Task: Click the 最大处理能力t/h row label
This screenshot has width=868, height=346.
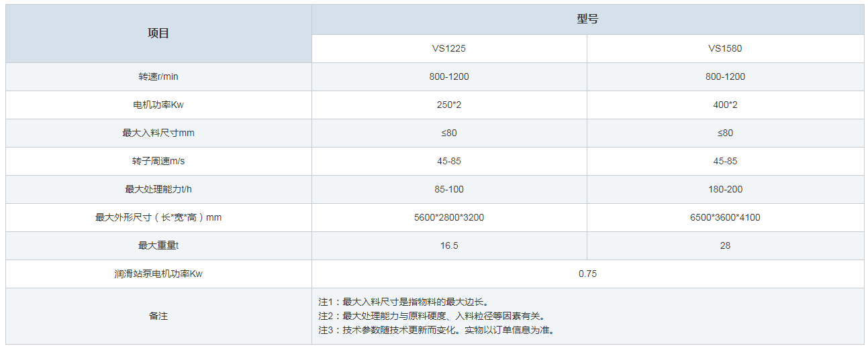Action: click(158, 189)
